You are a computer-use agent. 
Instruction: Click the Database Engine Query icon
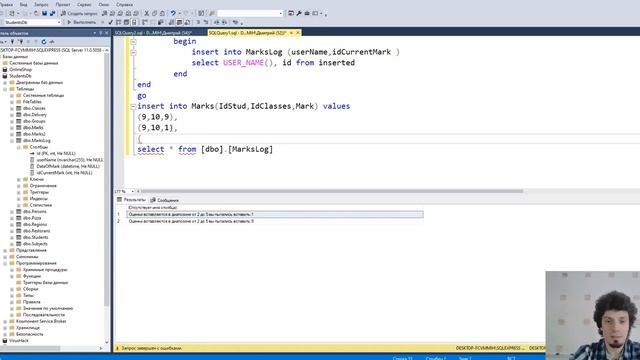click(x=105, y=13)
